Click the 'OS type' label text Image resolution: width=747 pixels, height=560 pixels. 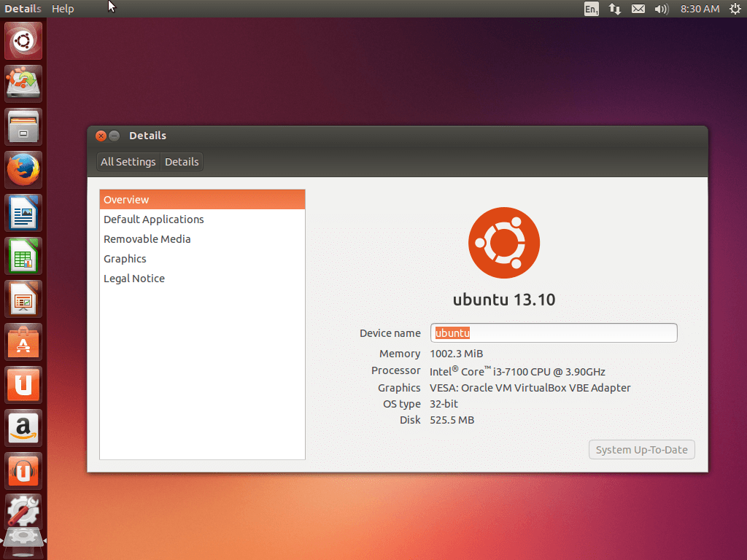402,404
